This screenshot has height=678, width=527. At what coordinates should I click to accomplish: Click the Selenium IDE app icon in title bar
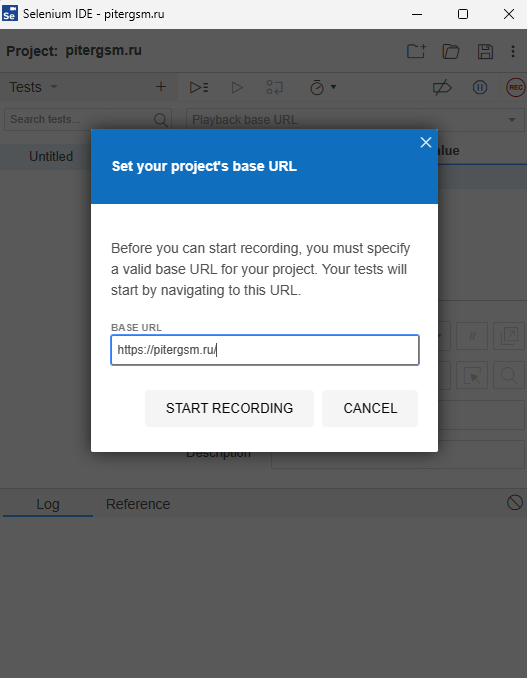pyautogui.click(x=9, y=14)
